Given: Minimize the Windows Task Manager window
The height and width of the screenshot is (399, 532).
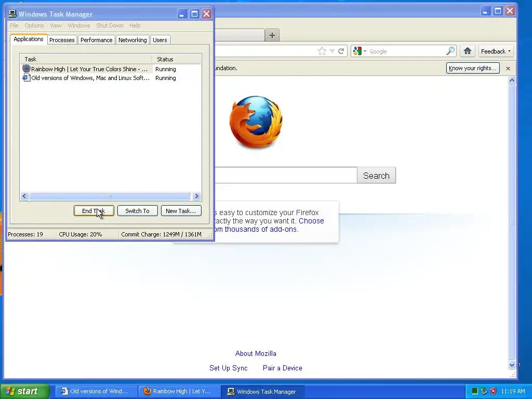Looking at the screenshot, I should 182,14.
